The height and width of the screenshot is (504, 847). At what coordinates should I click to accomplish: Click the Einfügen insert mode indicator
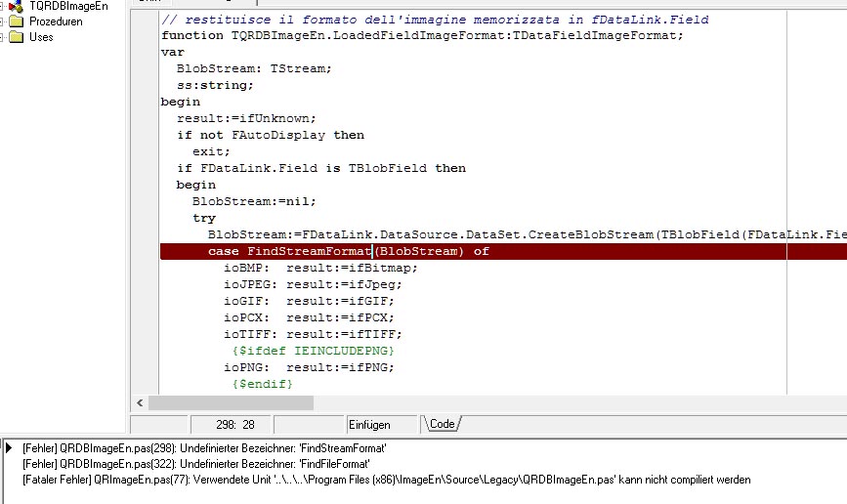[369, 425]
